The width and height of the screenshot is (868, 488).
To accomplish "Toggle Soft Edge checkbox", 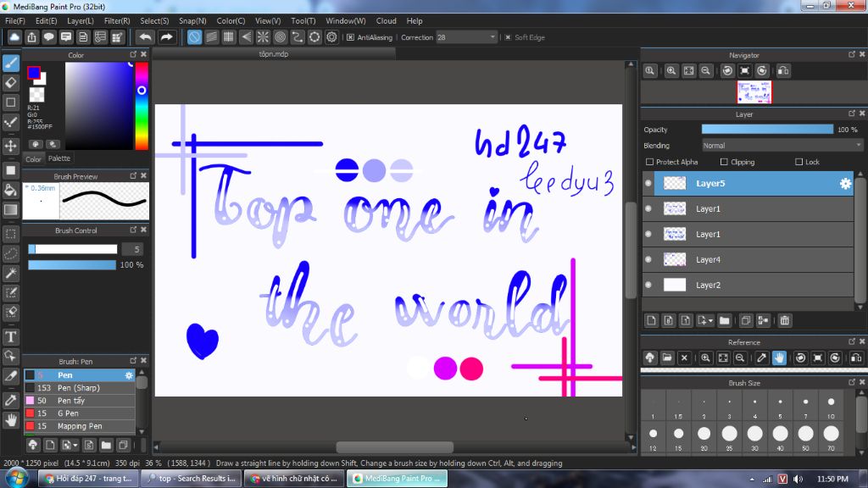I will (x=508, y=37).
